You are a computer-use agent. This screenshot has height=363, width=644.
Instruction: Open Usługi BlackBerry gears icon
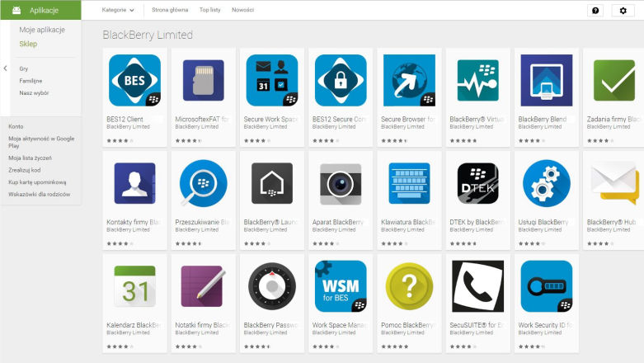point(546,183)
